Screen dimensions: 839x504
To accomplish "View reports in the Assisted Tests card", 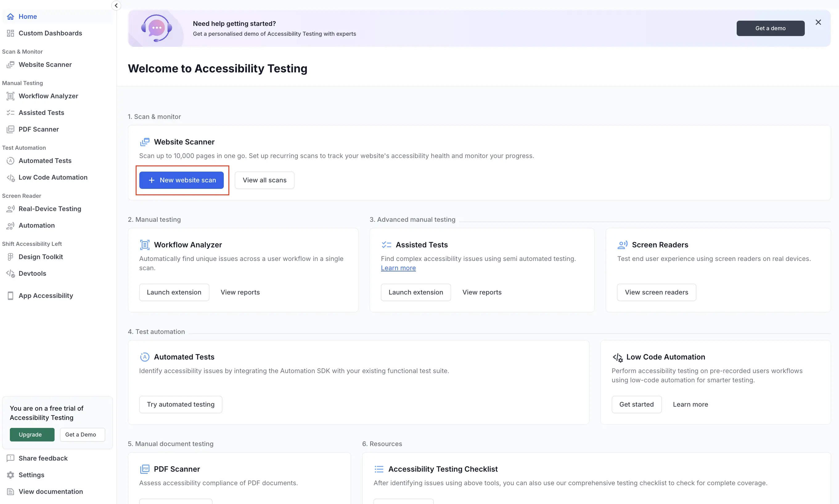I will (481, 292).
